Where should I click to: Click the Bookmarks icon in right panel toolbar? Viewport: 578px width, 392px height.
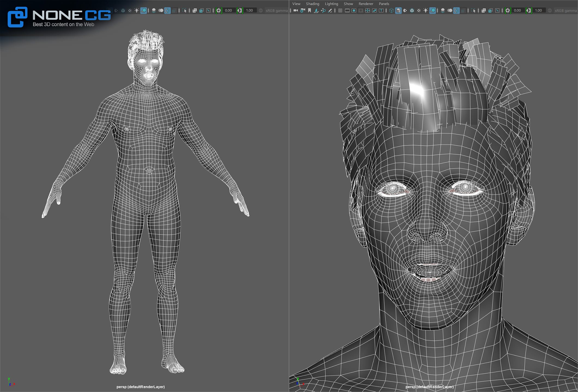click(309, 10)
